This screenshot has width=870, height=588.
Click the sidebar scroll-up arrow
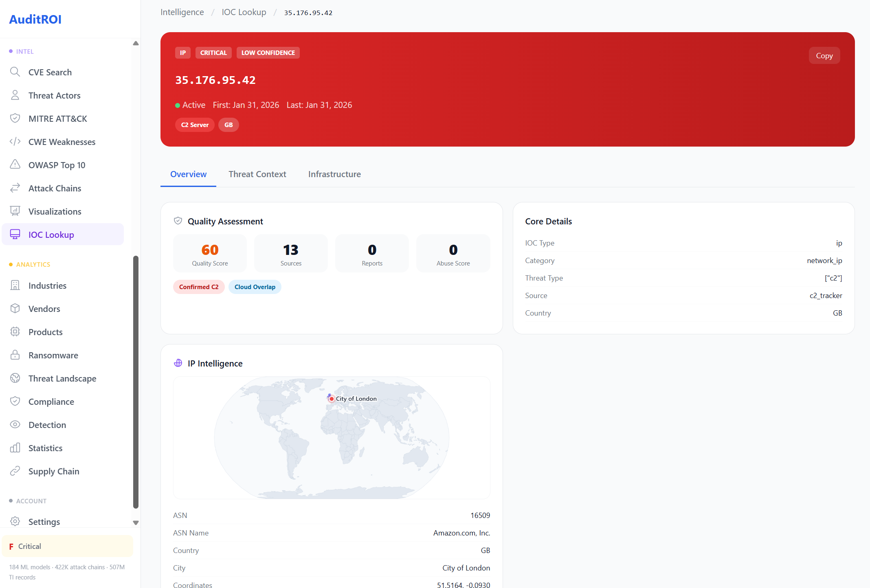(136, 43)
